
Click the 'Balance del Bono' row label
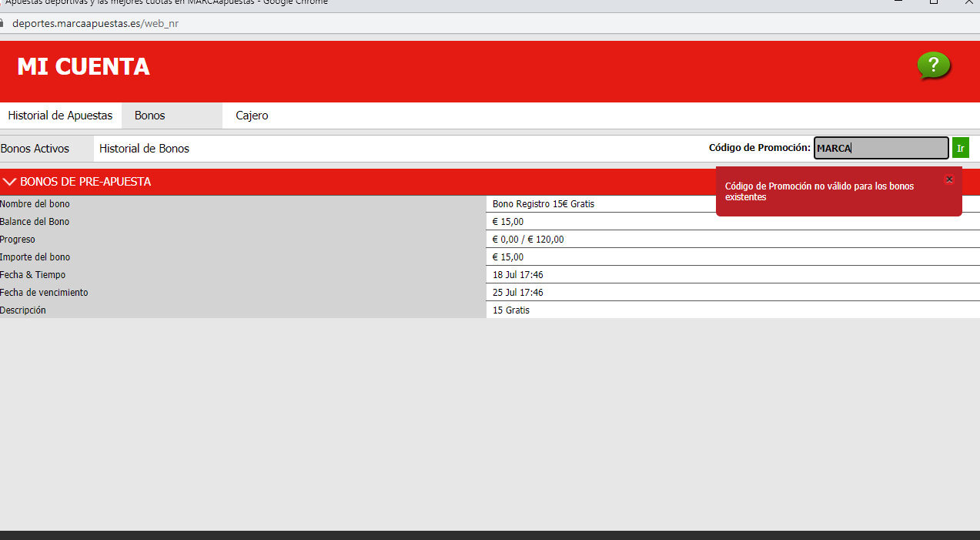tap(35, 222)
